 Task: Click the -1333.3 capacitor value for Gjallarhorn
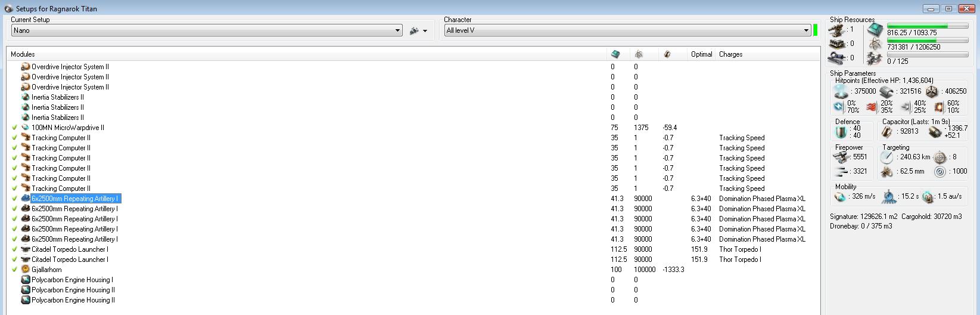pos(673,270)
